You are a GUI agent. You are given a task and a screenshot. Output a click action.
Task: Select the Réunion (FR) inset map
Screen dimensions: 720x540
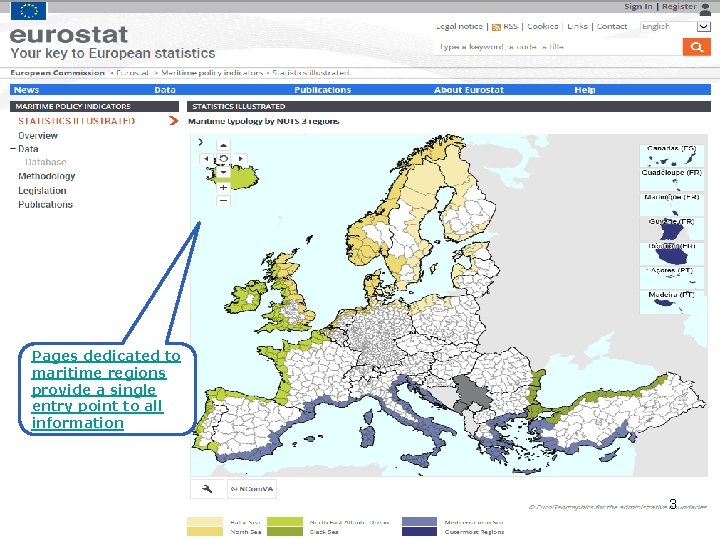pyautogui.click(x=671, y=253)
